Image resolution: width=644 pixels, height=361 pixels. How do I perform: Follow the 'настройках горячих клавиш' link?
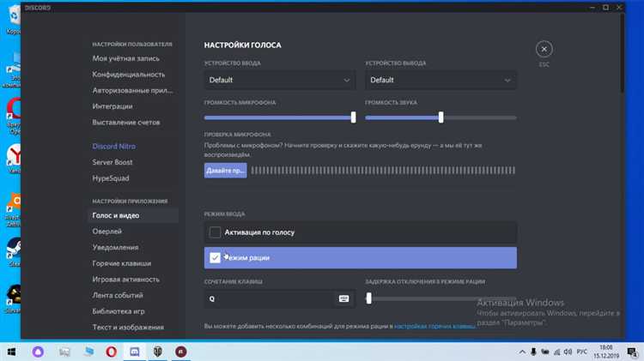[434, 326]
